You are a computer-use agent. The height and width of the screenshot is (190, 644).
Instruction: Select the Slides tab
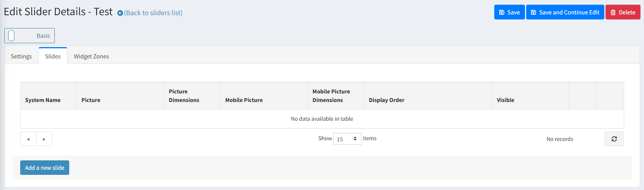(53, 56)
